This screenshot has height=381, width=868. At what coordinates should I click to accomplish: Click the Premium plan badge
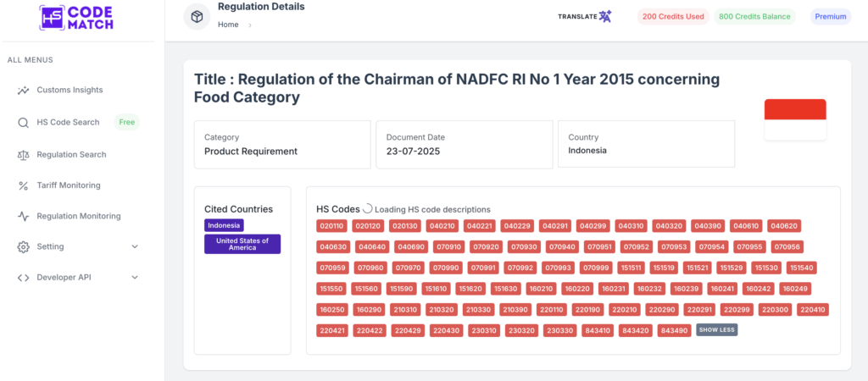click(x=831, y=17)
